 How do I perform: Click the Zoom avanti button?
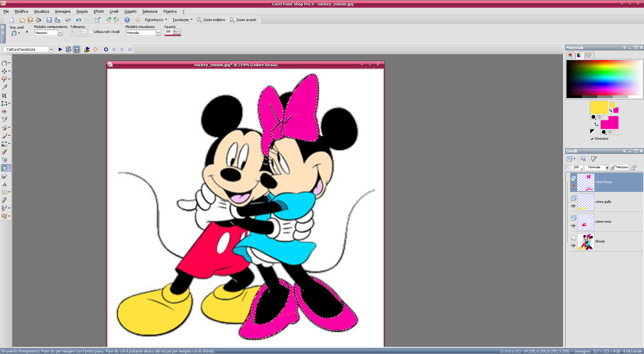(x=243, y=20)
